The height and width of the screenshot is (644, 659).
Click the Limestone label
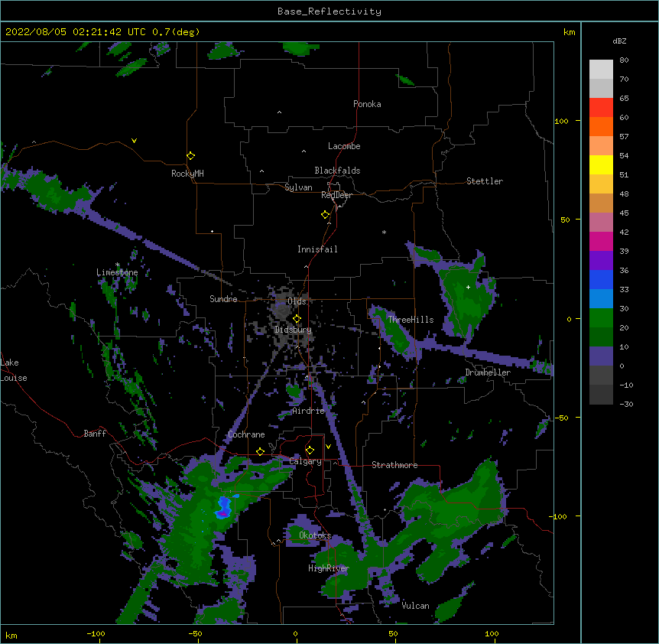click(117, 272)
